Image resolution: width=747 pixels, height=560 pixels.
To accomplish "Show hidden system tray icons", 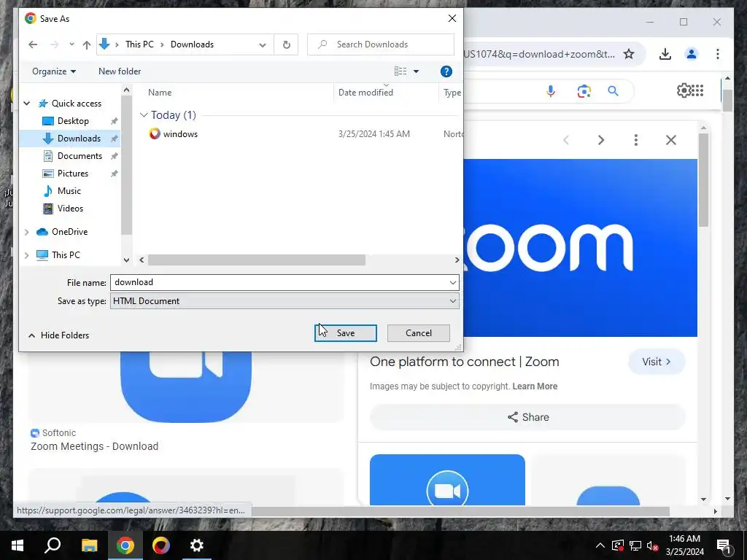I will (600, 545).
